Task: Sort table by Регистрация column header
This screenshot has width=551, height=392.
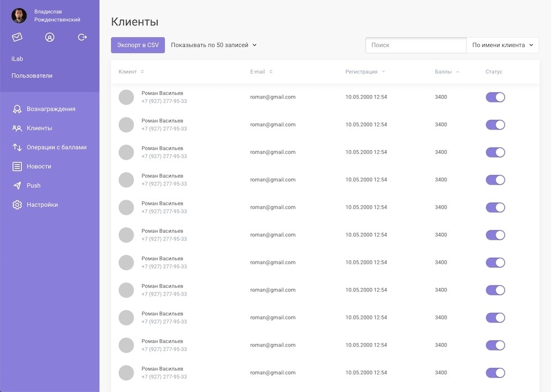Action: (365, 72)
